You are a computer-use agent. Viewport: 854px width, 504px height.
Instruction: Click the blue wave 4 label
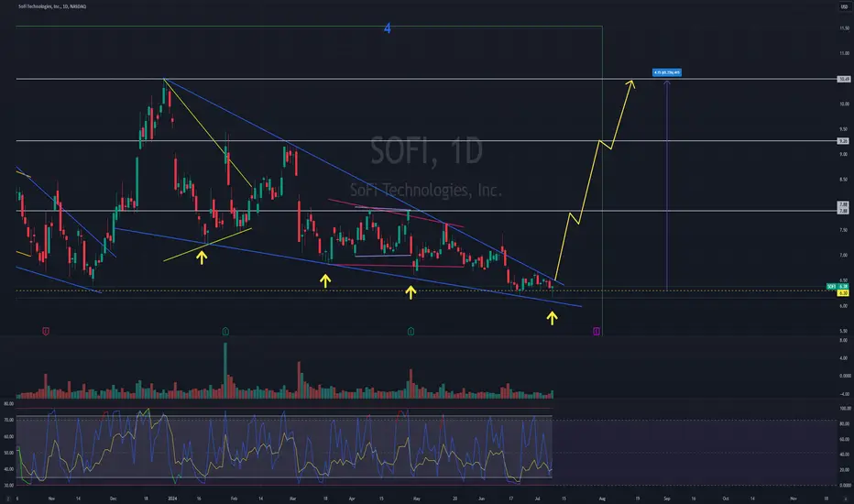coord(388,28)
